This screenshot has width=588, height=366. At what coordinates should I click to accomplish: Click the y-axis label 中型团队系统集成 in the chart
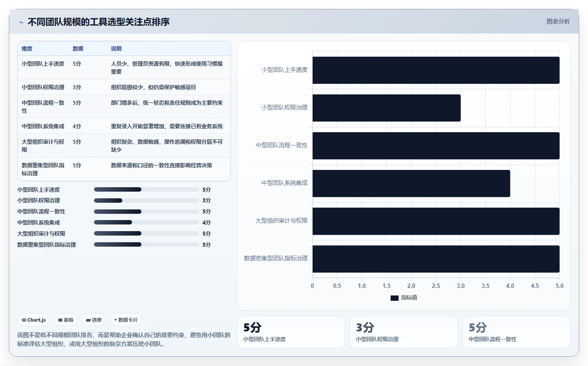(x=284, y=183)
